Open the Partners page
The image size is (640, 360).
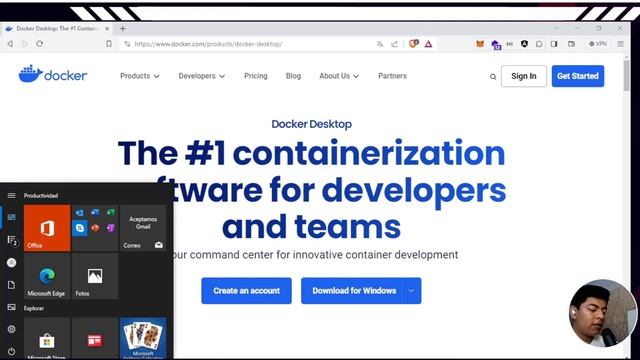pos(392,76)
